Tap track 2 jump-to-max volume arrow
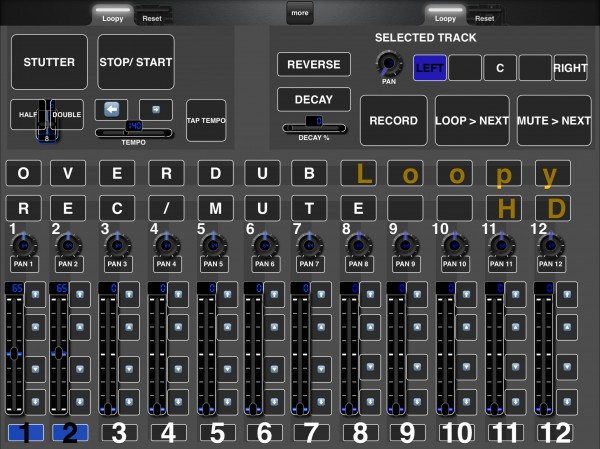 (80, 294)
